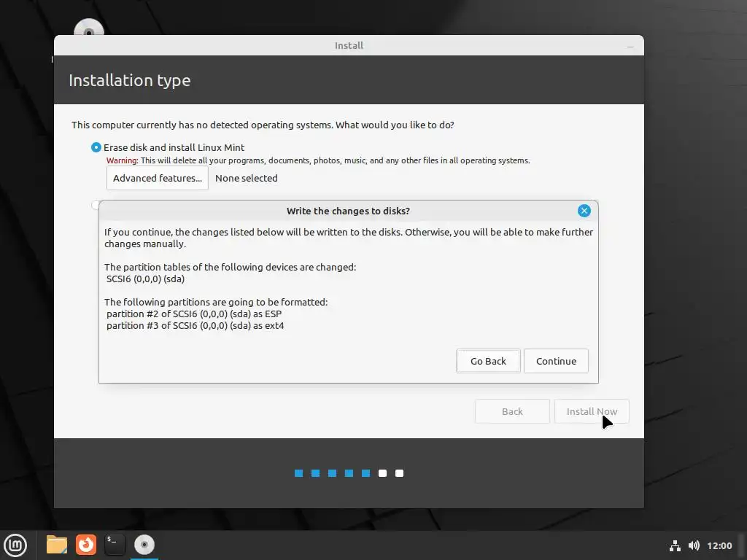
Task: Open Advanced features options
Action: point(158,178)
